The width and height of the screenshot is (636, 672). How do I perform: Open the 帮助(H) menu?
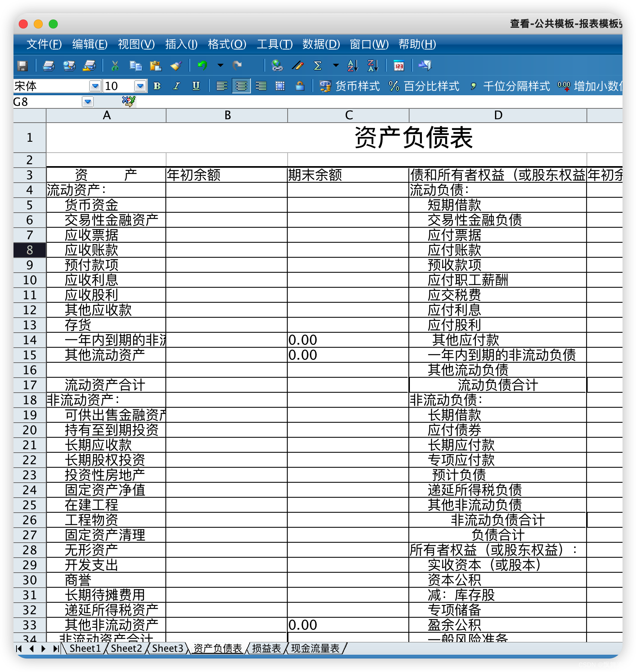(x=417, y=44)
